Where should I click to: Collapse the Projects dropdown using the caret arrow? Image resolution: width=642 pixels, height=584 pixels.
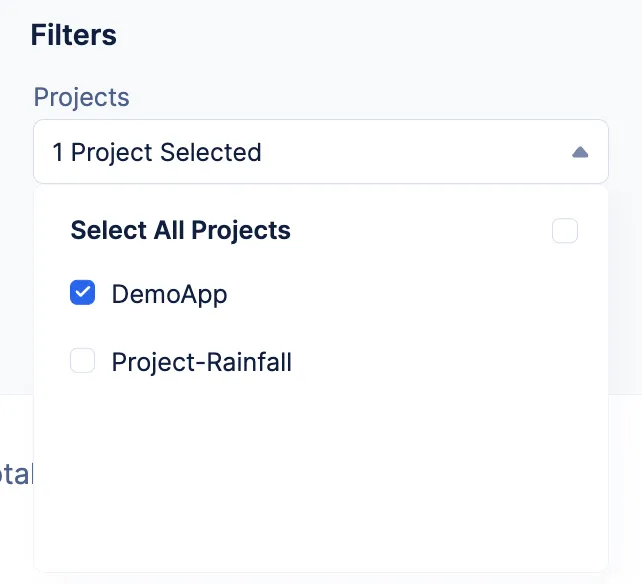580,152
